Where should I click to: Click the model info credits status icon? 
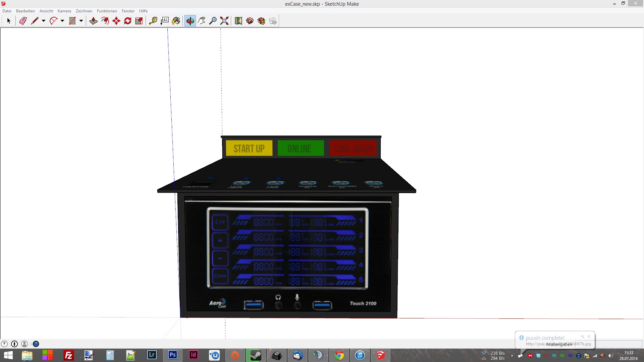(14, 344)
